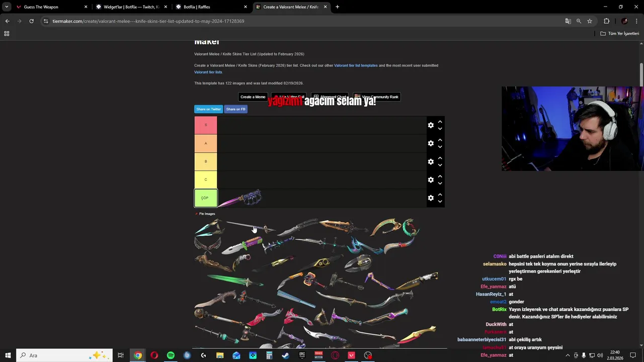Move ÇÖP tier row down with chevron
The height and width of the screenshot is (362, 644).
click(x=440, y=201)
